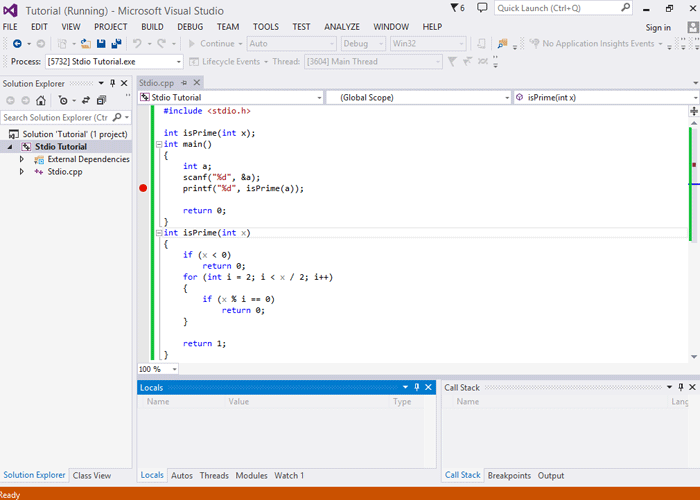Click the Navigate Backward arrow icon
This screenshot has width=700, height=500.
coord(17,44)
